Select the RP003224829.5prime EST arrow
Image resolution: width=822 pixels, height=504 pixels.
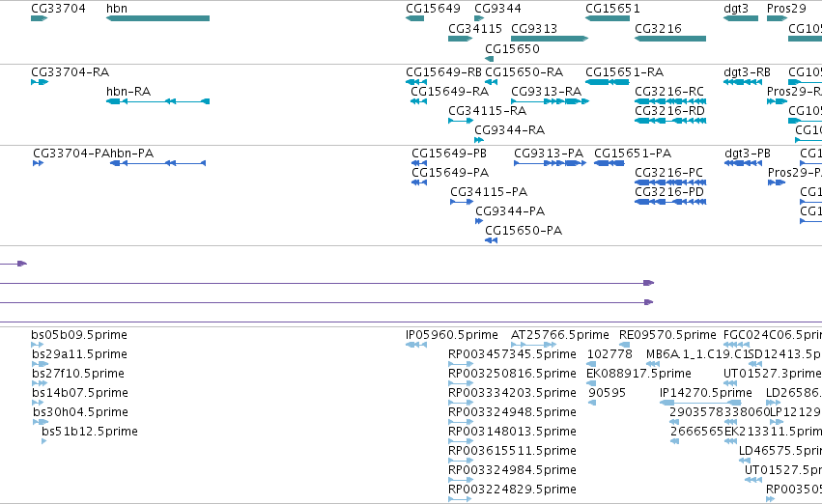click(461, 499)
